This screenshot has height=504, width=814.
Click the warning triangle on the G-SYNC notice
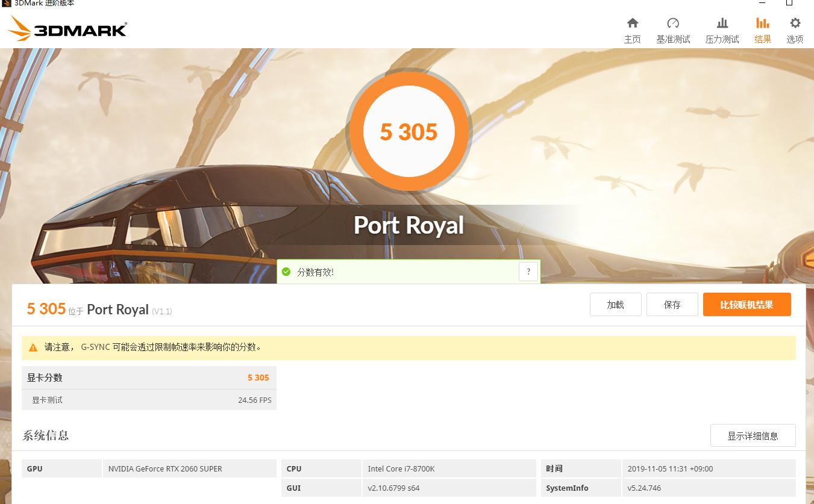tap(33, 347)
